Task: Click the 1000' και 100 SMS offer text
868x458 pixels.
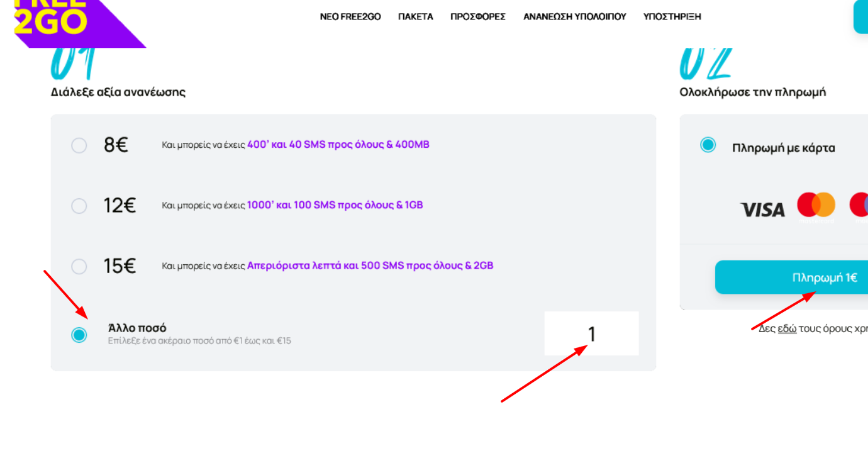Action: 335,204
